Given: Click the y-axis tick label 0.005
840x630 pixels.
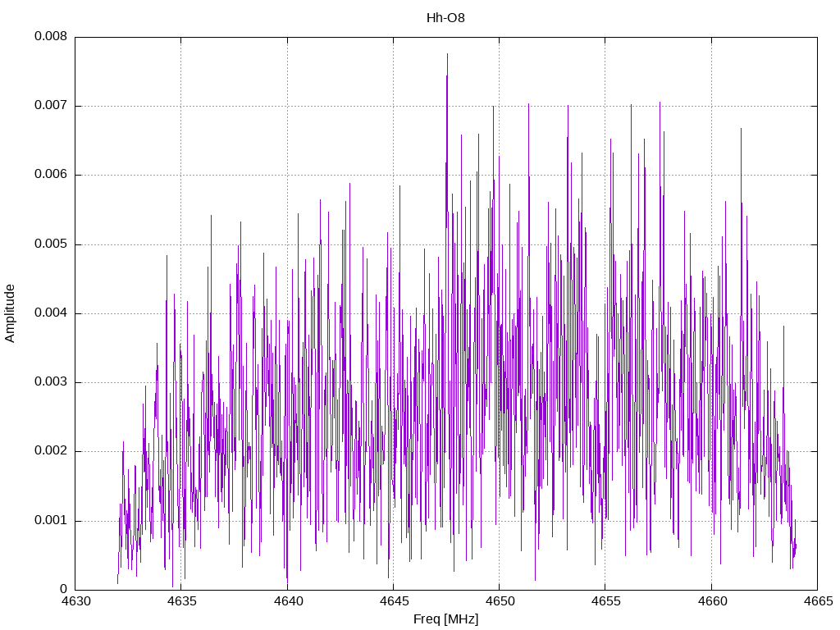Looking at the screenshot, I should click(51, 244).
